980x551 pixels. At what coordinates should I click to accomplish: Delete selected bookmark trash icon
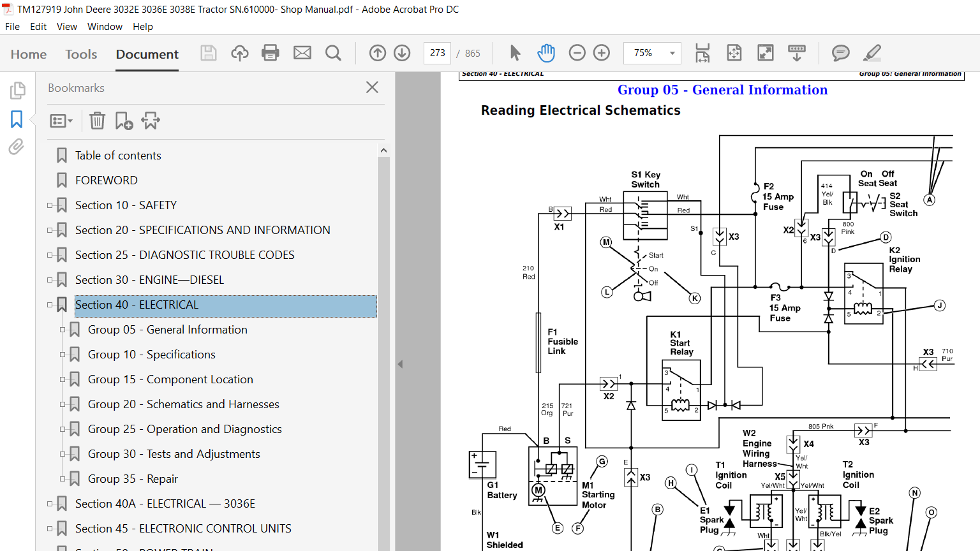pos(97,120)
